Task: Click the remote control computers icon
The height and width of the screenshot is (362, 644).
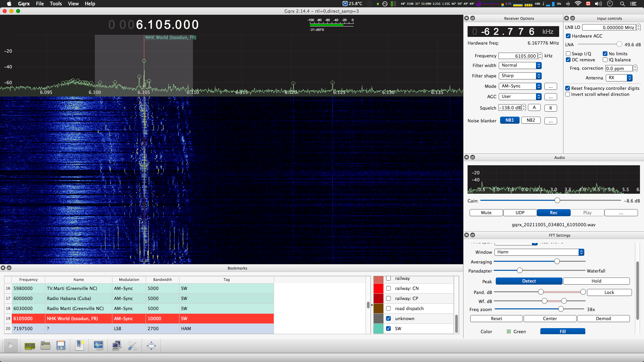Action: click(117, 346)
